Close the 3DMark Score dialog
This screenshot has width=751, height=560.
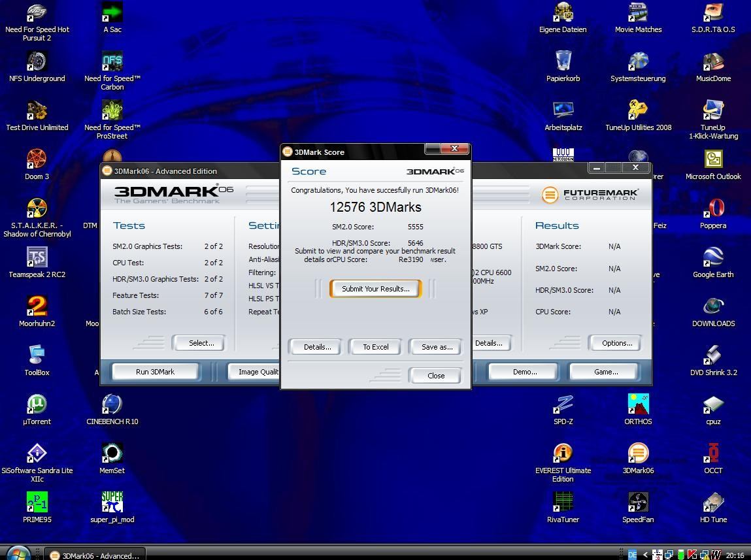pyautogui.click(x=436, y=376)
